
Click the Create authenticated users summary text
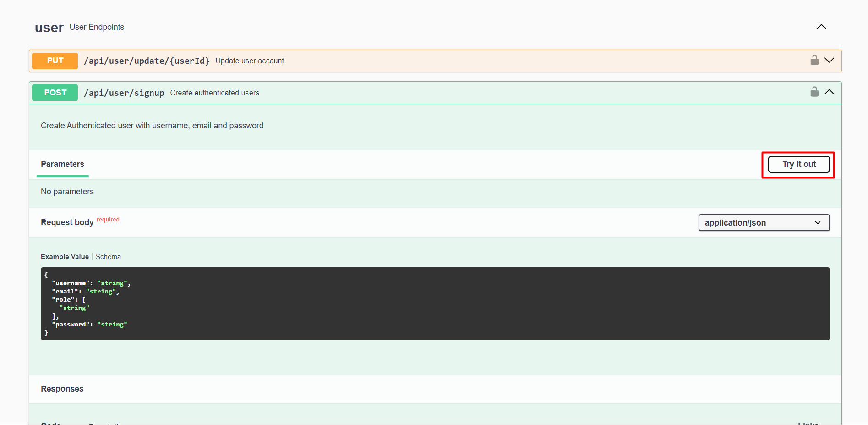pyautogui.click(x=214, y=93)
